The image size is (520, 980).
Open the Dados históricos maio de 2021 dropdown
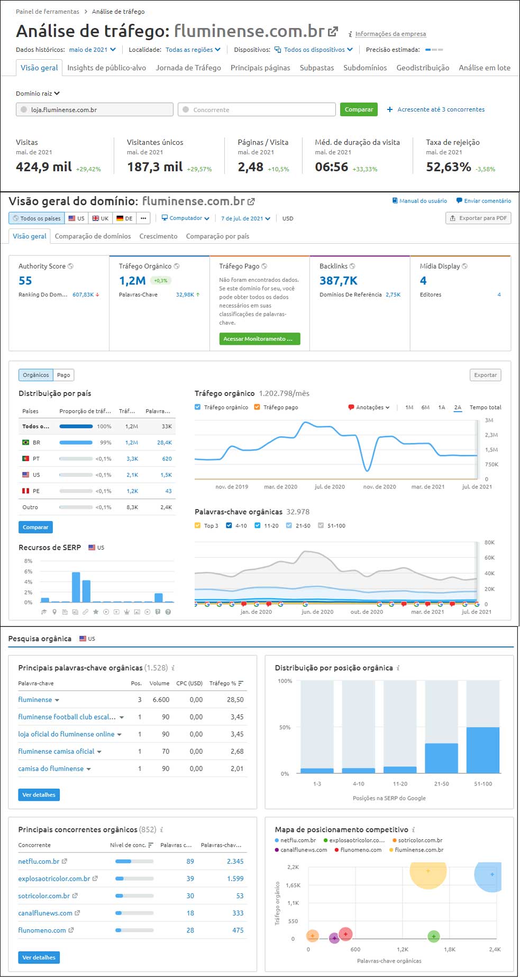(x=92, y=50)
